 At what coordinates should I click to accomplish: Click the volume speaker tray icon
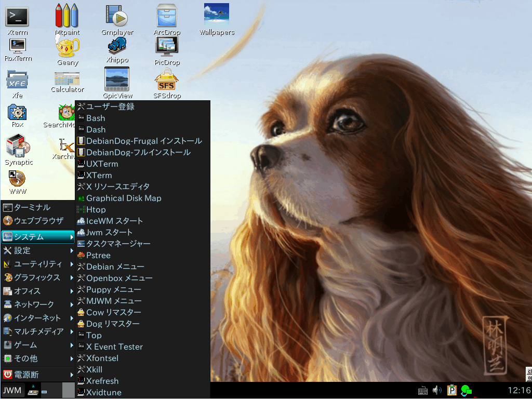[x=437, y=390]
